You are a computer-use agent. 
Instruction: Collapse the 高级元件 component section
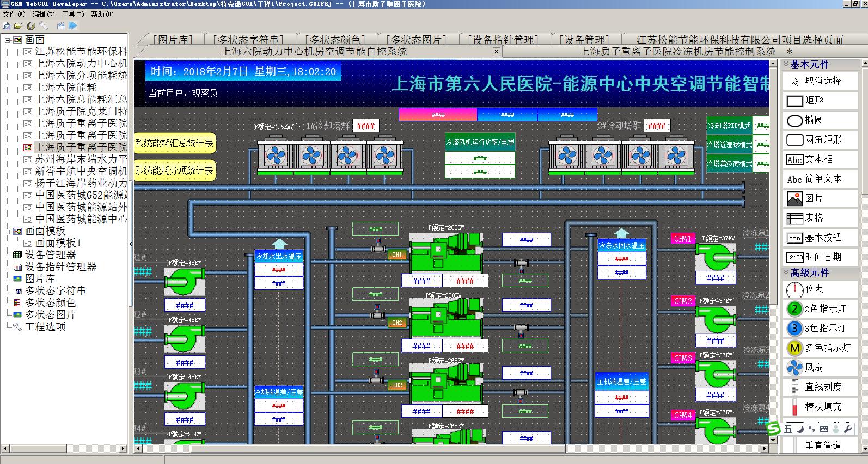click(x=786, y=273)
